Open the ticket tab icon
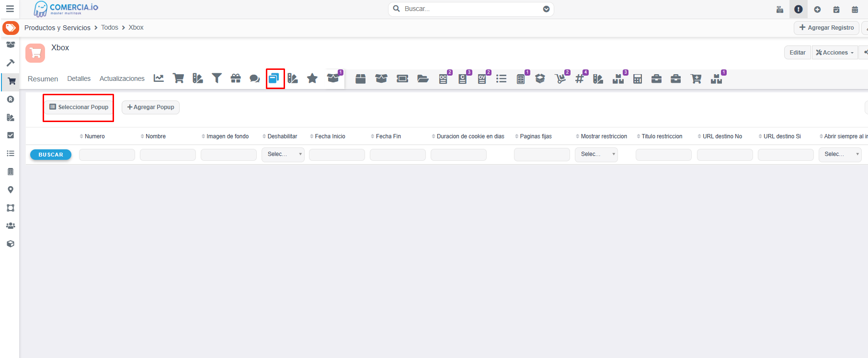 click(x=402, y=79)
